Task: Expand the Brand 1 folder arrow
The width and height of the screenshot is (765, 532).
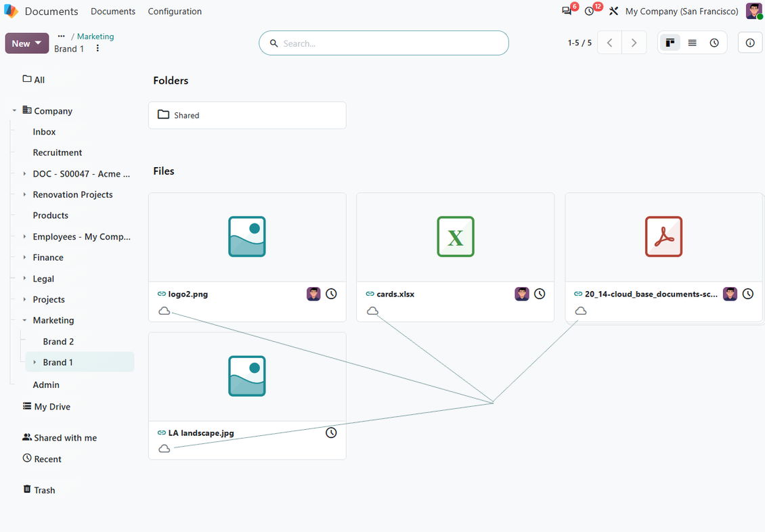Action: pos(35,362)
